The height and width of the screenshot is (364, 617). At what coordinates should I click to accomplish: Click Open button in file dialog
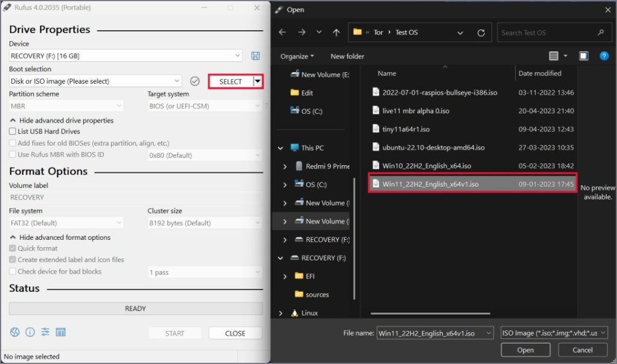point(525,350)
